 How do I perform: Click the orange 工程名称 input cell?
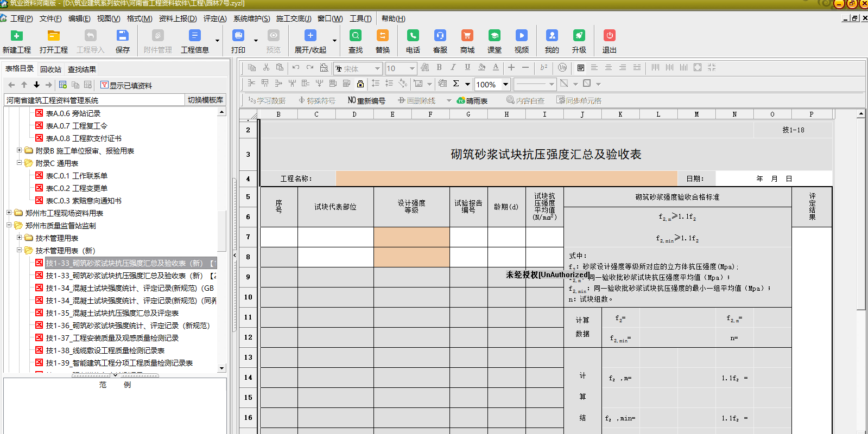point(506,178)
